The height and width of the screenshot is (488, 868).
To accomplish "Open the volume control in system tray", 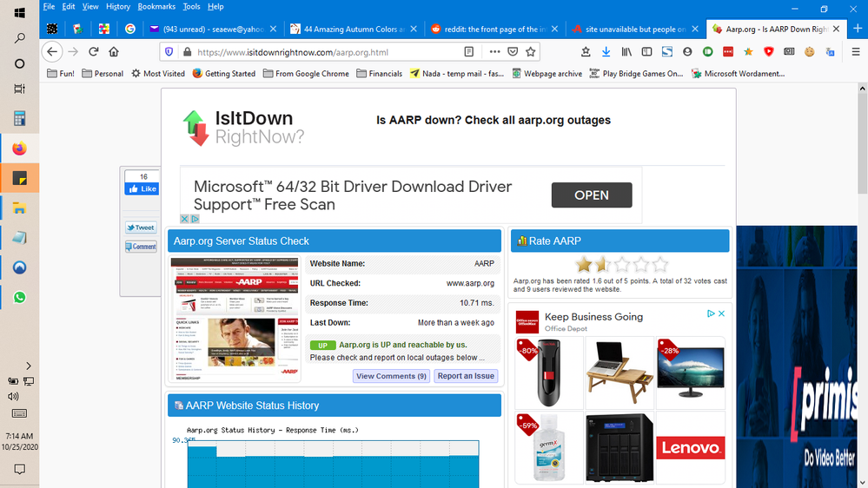I will tap(13, 396).
